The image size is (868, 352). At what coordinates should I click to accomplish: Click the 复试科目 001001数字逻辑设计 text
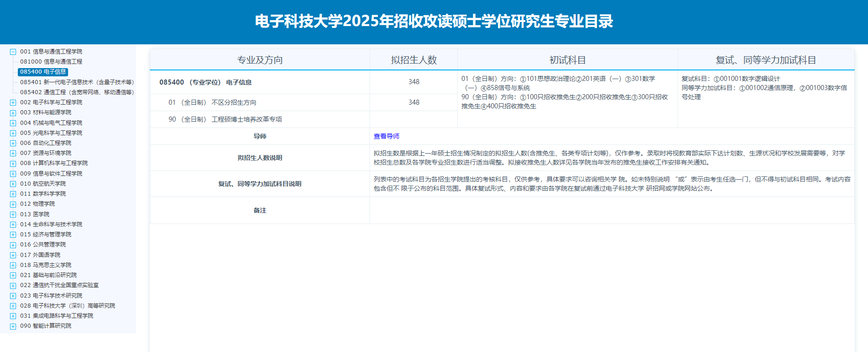click(x=731, y=79)
